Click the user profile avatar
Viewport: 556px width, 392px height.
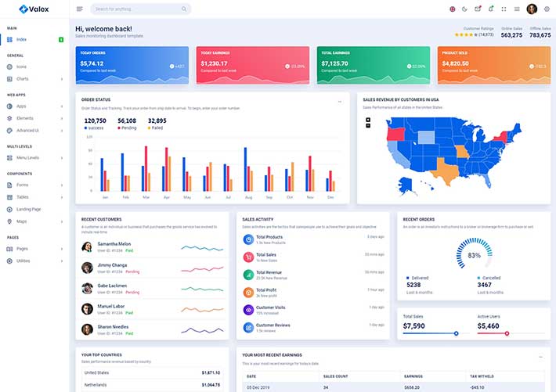[x=532, y=9]
